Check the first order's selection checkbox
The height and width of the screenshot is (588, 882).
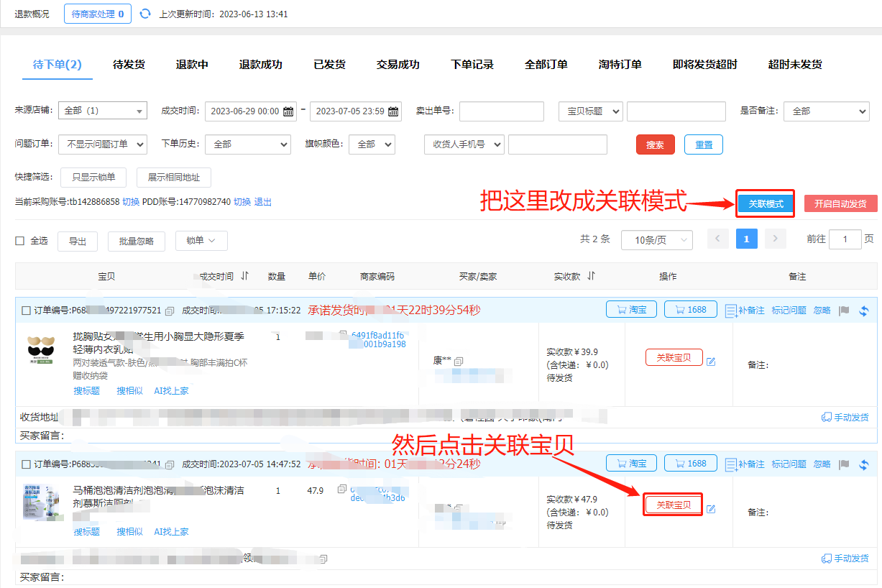[x=26, y=311]
